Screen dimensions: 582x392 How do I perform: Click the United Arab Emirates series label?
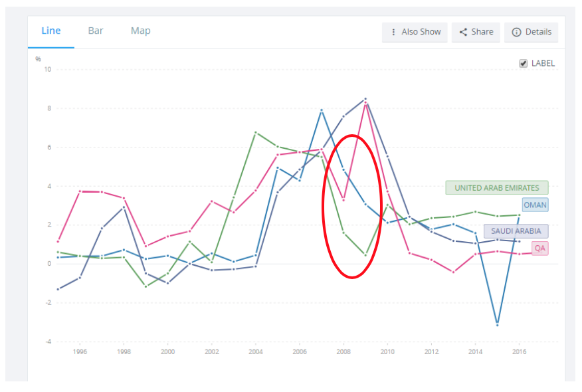(x=497, y=188)
